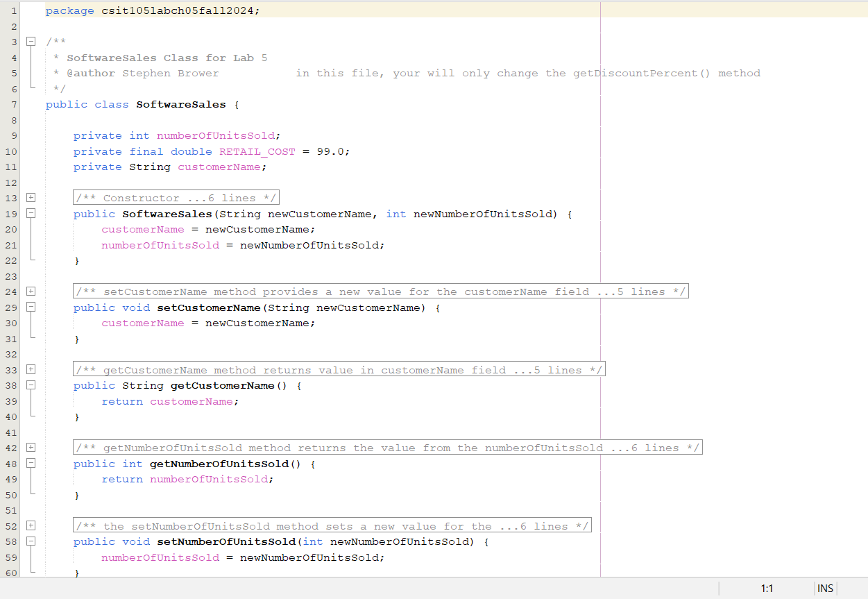Click '@author' tag in the class comment
Image resolution: width=868 pixels, height=599 pixels.
coord(91,73)
